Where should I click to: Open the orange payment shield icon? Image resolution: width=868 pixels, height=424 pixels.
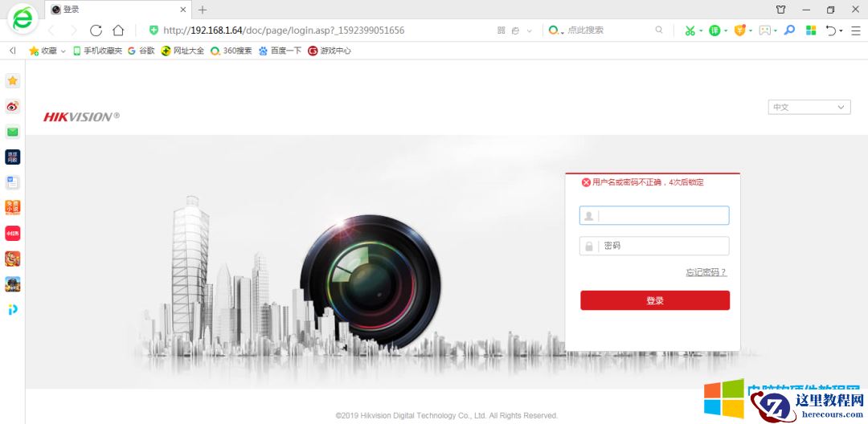point(740,31)
